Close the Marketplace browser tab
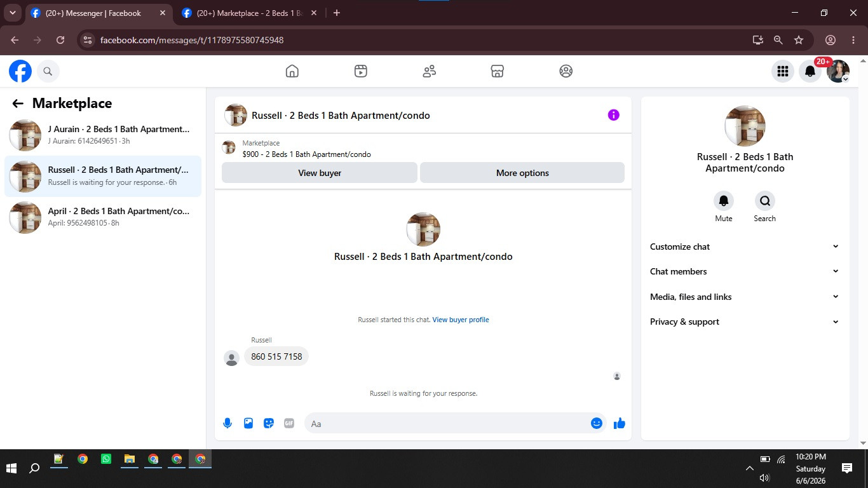 314,13
